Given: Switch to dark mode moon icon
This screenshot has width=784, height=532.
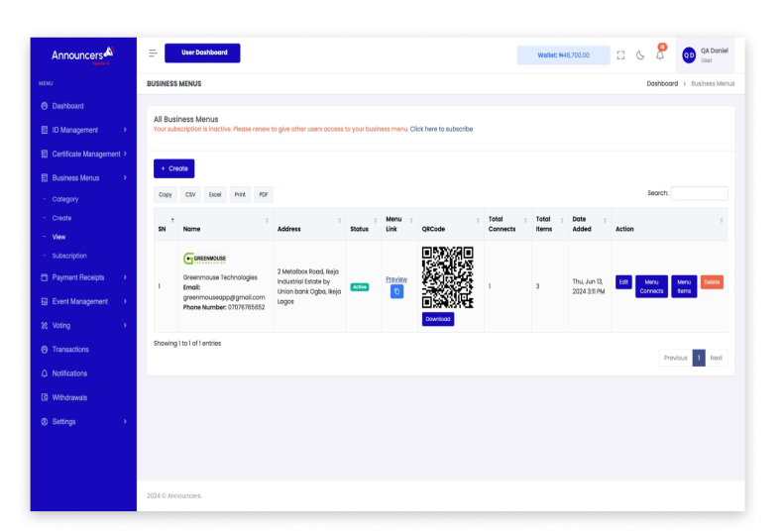Looking at the screenshot, I should 640,55.
